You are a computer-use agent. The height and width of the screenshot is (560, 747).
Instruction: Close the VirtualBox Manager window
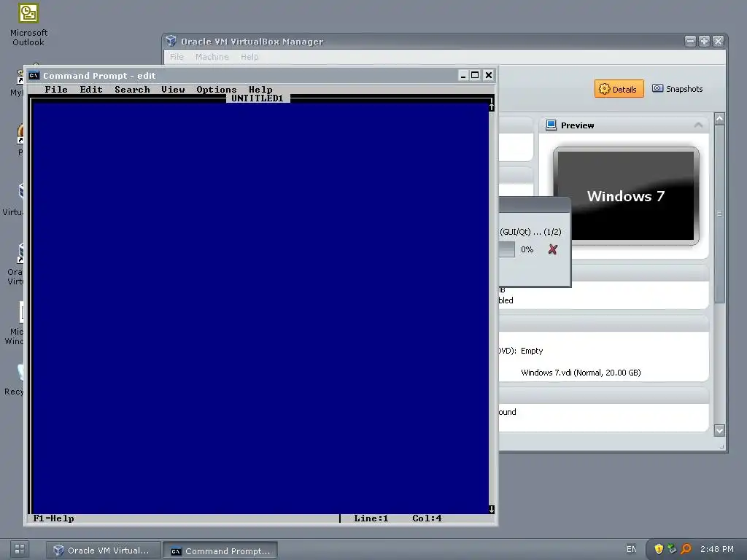click(718, 42)
